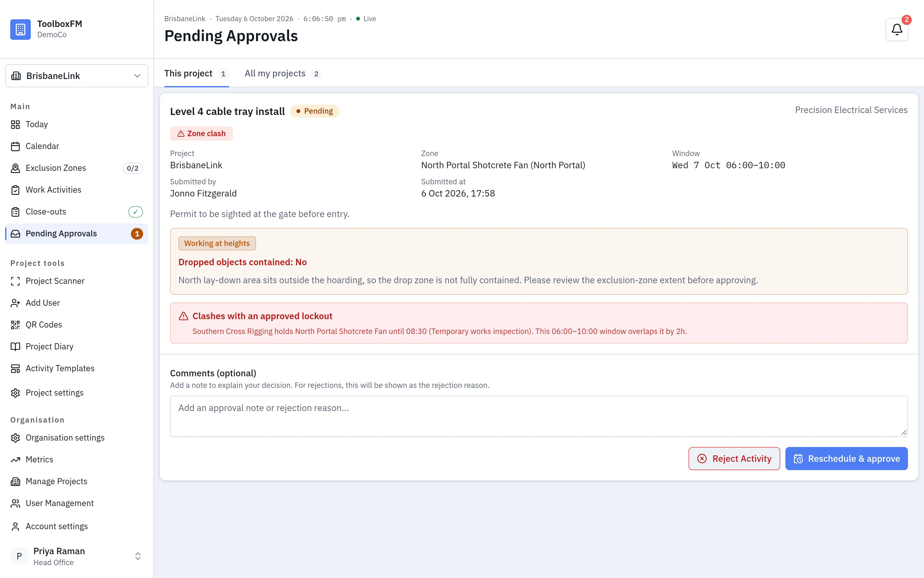The height and width of the screenshot is (578, 924).
Task: Click the BrisbaneLink selector building icon
Action: (16, 76)
